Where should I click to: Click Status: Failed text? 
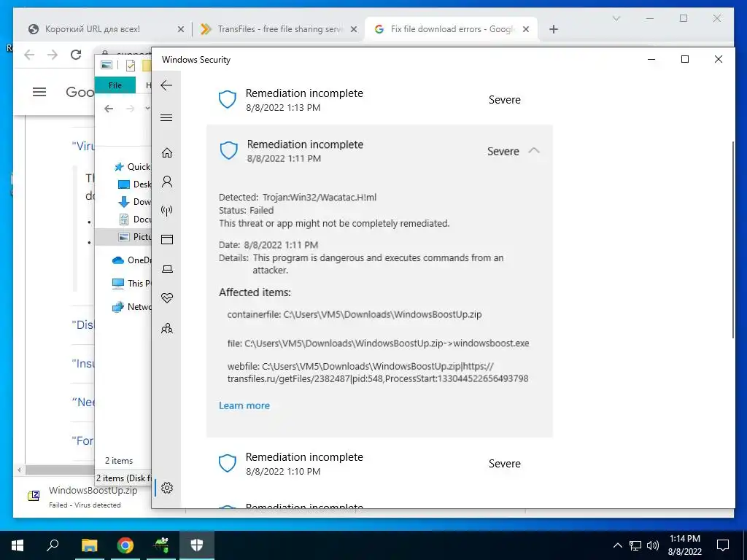point(246,210)
